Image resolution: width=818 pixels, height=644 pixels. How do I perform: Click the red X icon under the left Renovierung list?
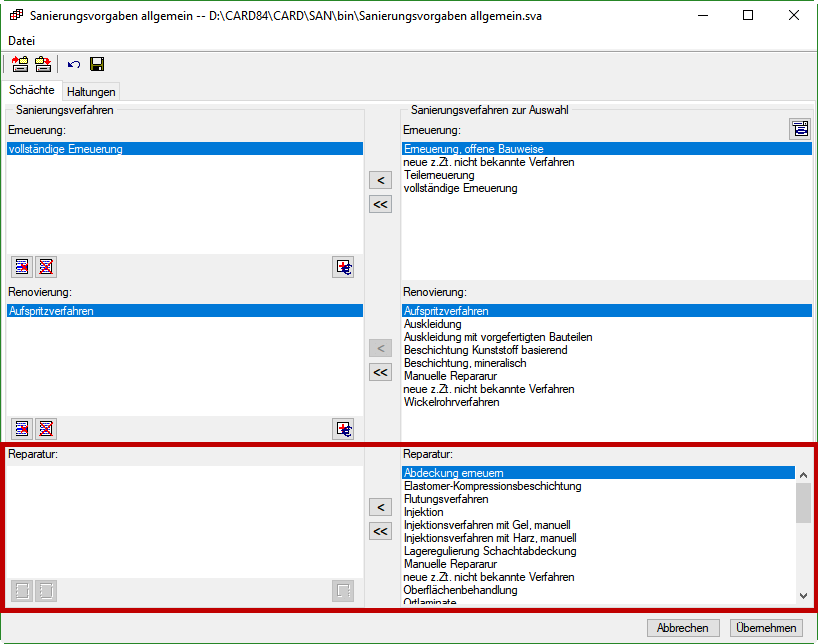pos(45,429)
